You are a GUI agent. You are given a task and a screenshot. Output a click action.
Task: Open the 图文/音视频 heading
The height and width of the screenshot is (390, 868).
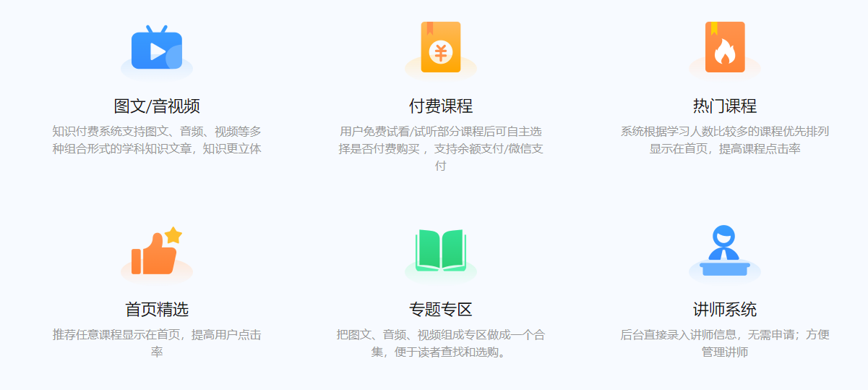pyautogui.click(x=157, y=106)
